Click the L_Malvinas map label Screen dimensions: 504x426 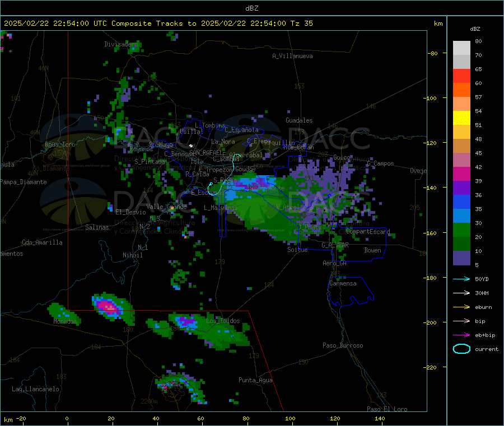(x=221, y=208)
